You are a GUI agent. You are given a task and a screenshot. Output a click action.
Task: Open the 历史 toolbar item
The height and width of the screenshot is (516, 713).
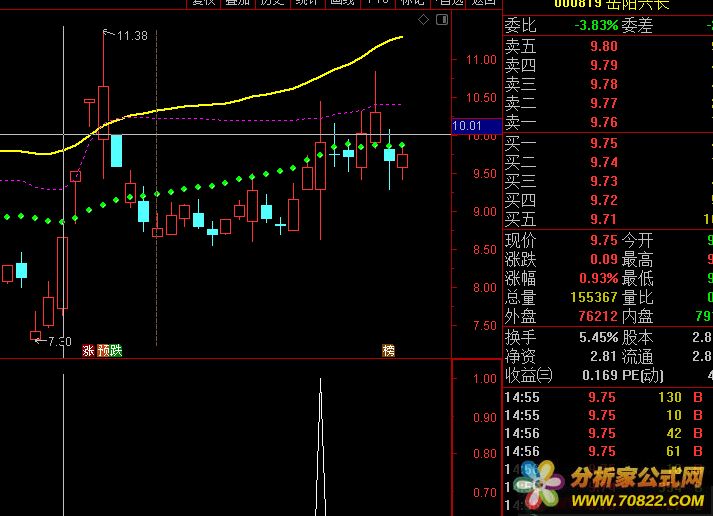272,2
